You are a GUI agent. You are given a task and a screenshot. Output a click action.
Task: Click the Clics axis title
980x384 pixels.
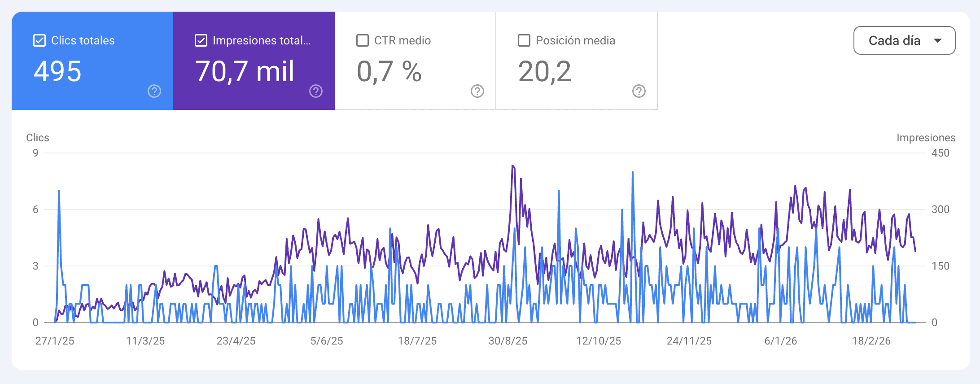click(x=38, y=138)
